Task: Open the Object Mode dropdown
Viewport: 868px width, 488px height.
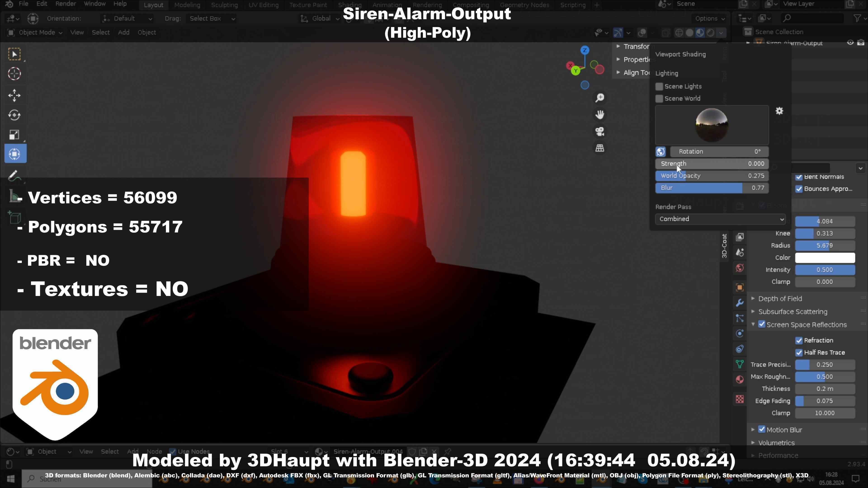Action: click(x=35, y=33)
